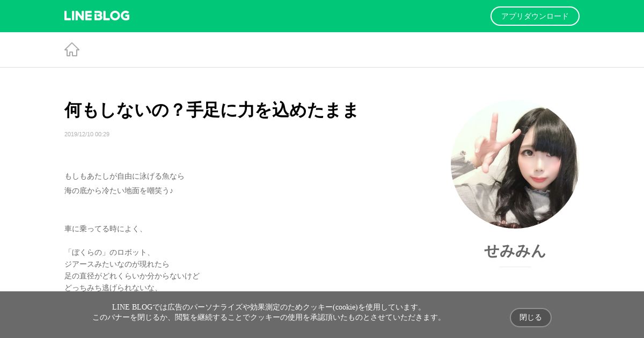The width and height of the screenshot is (644, 338).
Task: Click the line 足の直径がどれくらいか分からないけど
Action: pyautogui.click(x=132, y=276)
